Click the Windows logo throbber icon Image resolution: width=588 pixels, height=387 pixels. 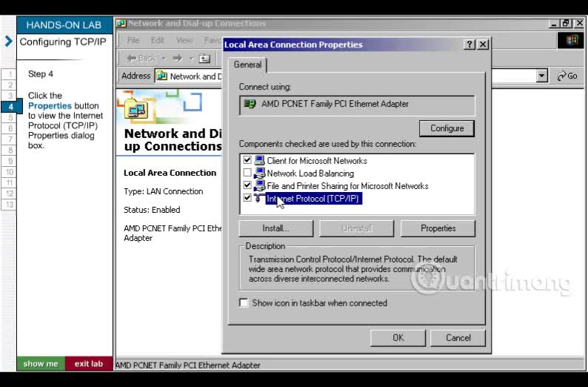pos(572,40)
